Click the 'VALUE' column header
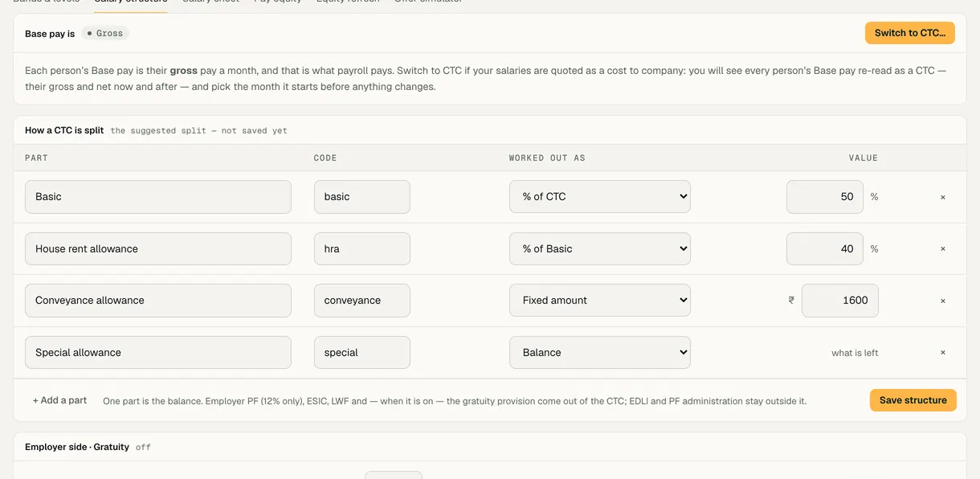 point(864,158)
